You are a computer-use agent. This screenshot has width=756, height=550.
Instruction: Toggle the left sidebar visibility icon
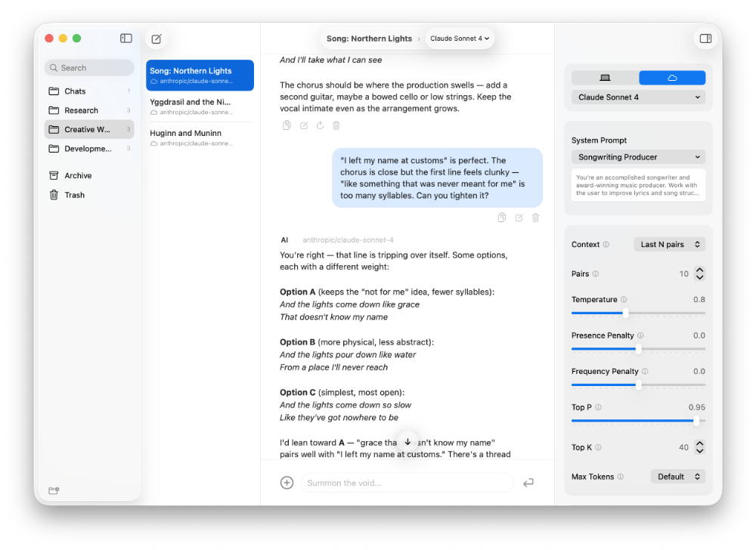click(125, 38)
